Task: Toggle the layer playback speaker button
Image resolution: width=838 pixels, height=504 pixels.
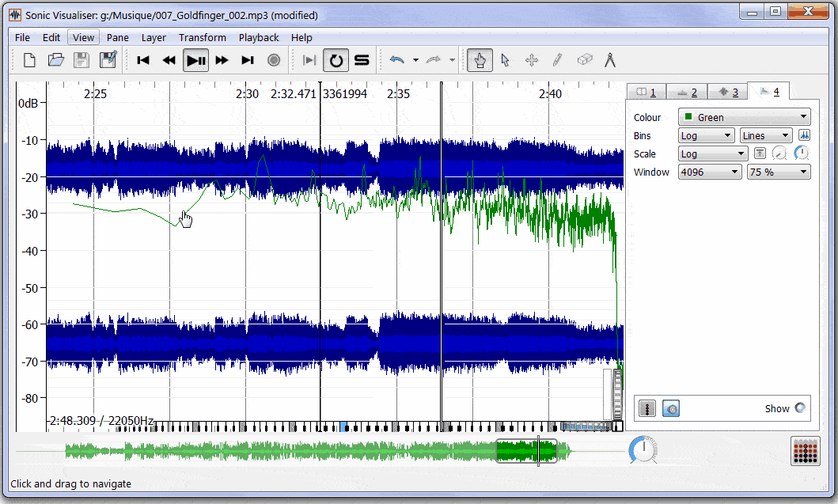Action: tap(671, 409)
